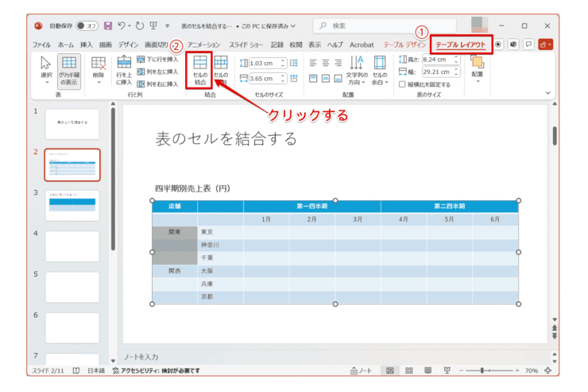Insert a column to the left (列を左に挿入)
This screenshot has width=588, height=392.
[157, 72]
